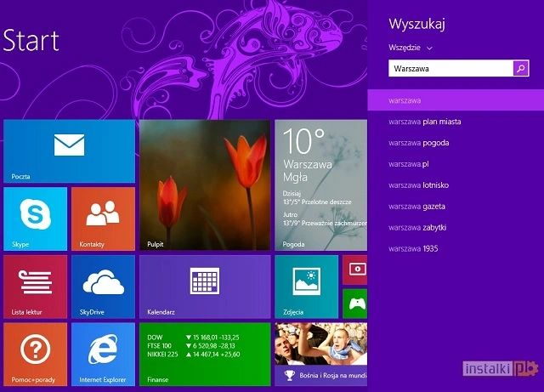Open the Kontakty people tile
Viewport: 544px width, 392px height.
[103, 219]
